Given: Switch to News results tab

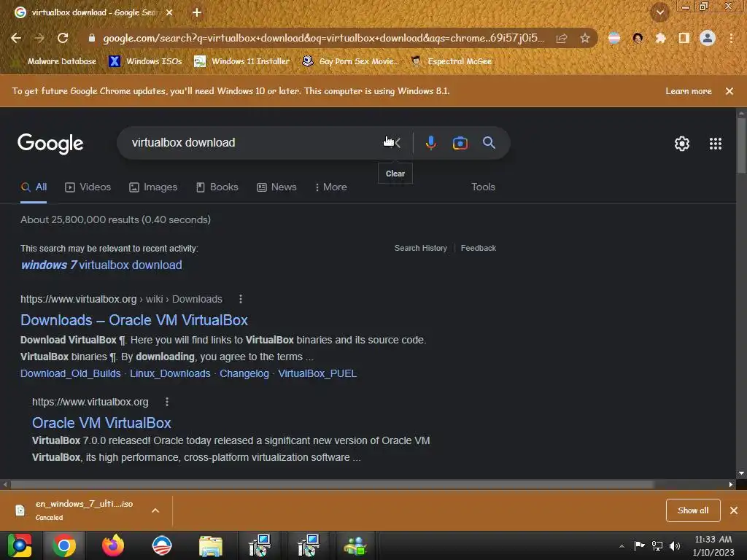Looking at the screenshot, I should [x=276, y=187].
